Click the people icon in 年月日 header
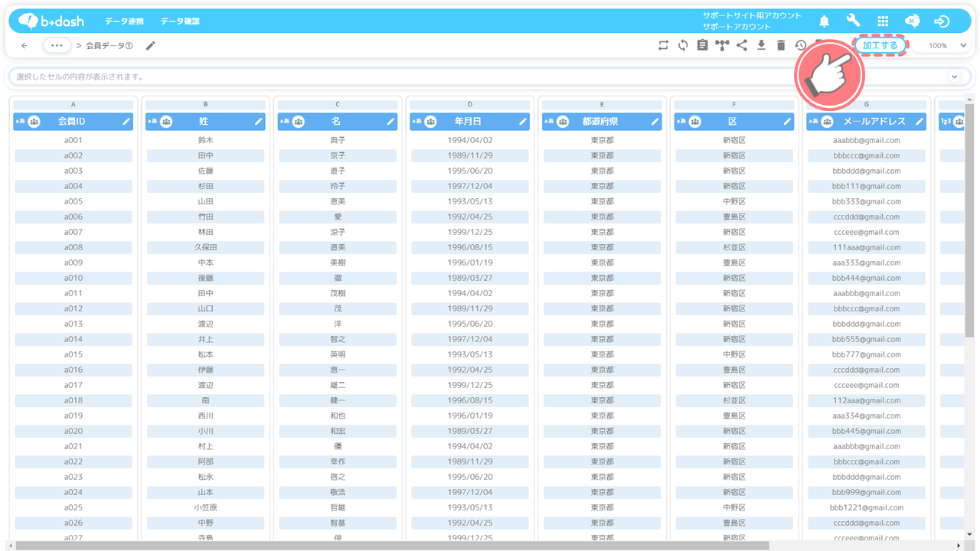 pyautogui.click(x=430, y=122)
